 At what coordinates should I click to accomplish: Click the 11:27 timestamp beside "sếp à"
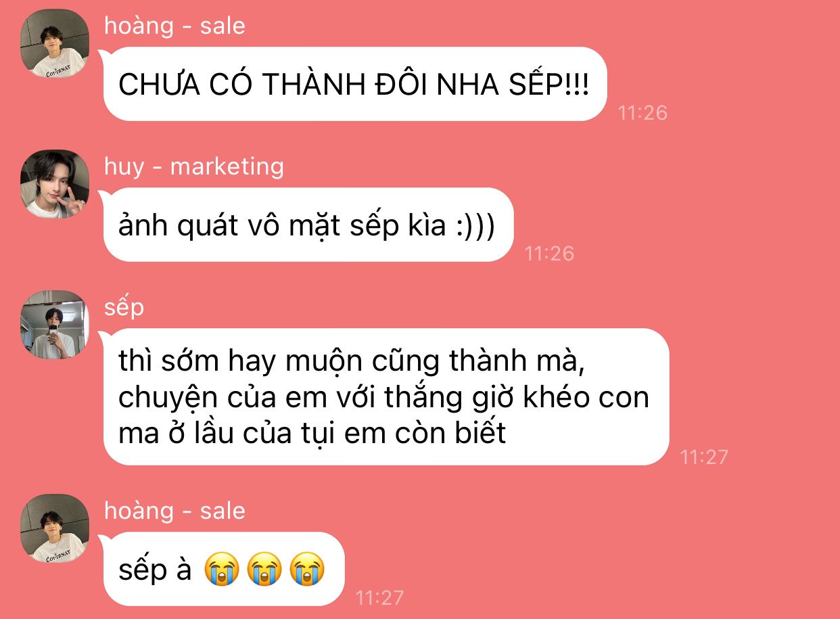(x=379, y=597)
